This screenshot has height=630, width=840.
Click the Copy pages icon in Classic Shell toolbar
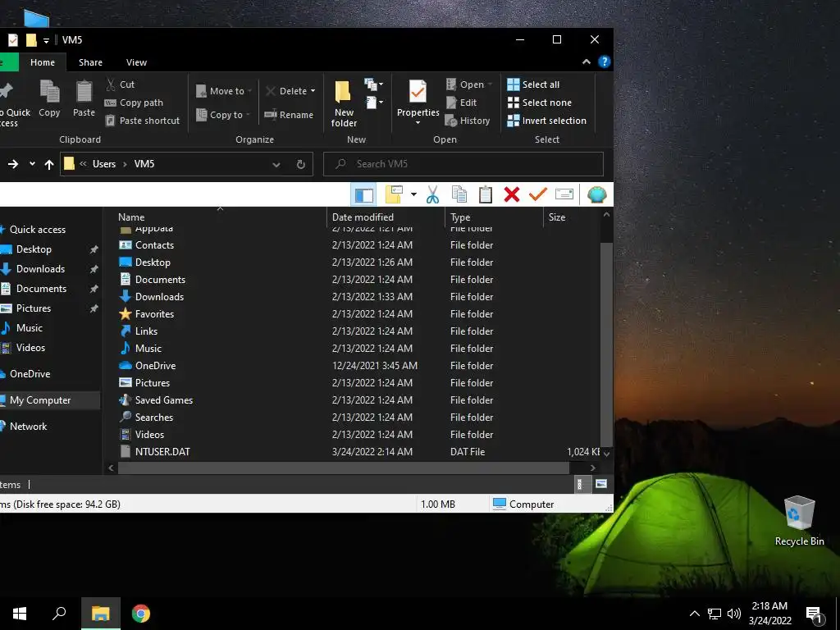pos(459,194)
